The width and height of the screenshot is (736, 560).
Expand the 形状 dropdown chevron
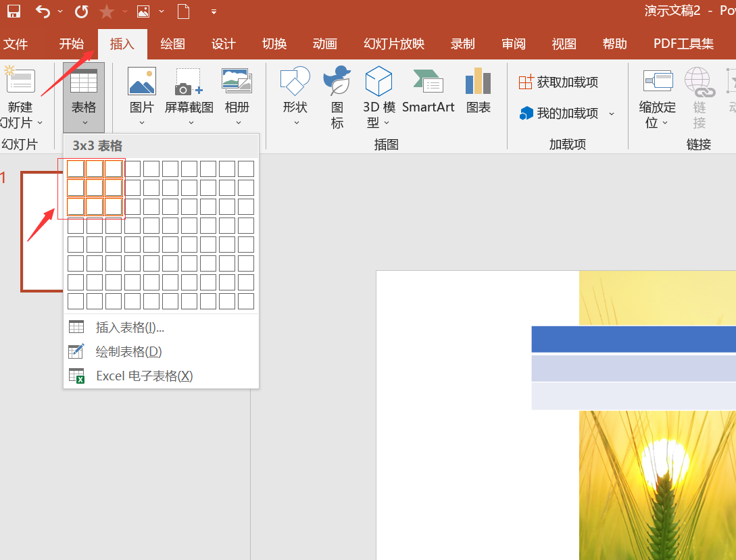coord(297,123)
